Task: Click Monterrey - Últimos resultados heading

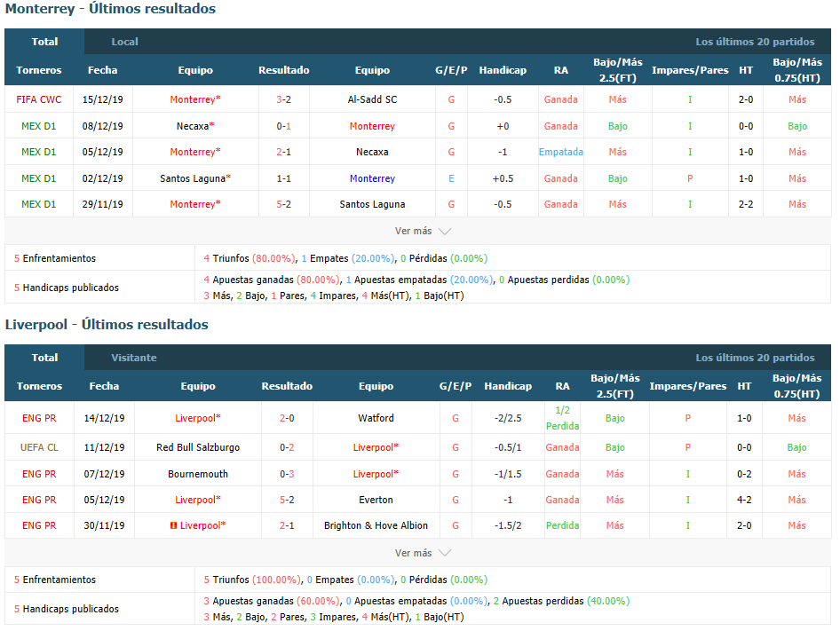Action: tap(110, 9)
